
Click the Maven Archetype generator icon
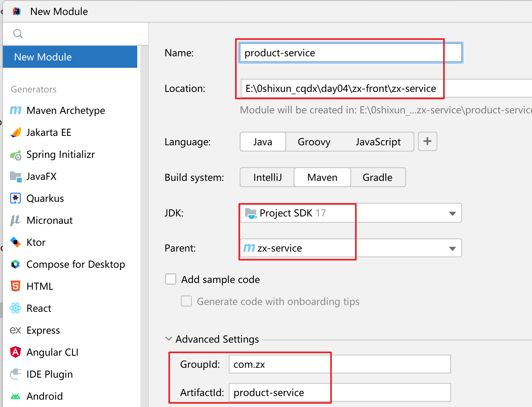pos(15,110)
